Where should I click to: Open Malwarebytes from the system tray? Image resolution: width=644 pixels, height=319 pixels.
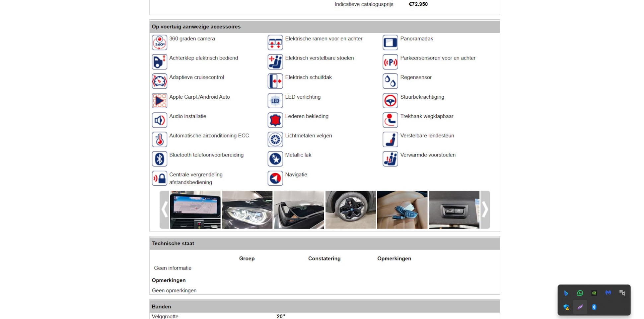point(608,293)
